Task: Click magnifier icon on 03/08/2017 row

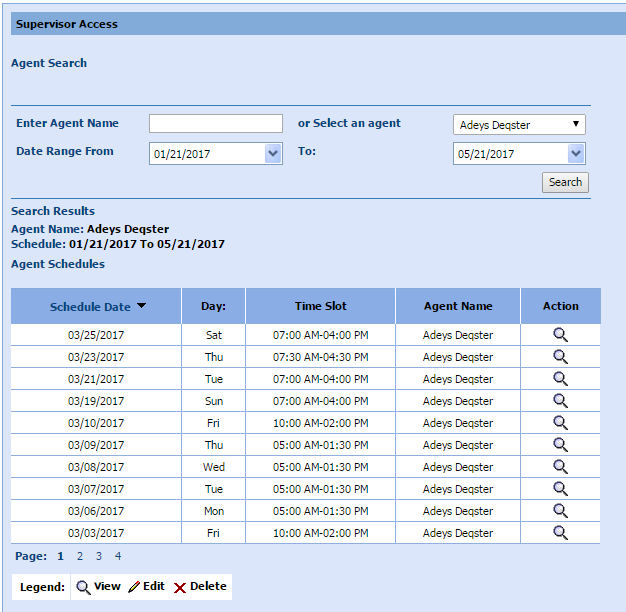Action: click(x=560, y=467)
